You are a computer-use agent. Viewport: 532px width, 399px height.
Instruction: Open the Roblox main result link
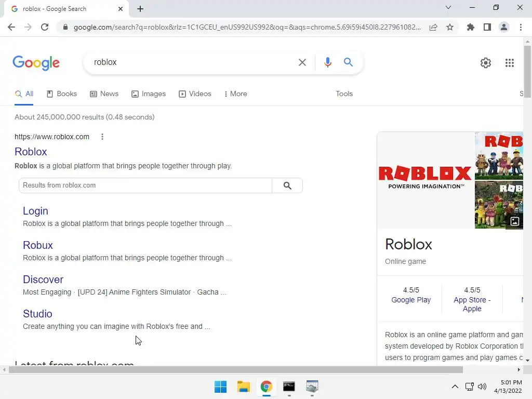pos(31,152)
